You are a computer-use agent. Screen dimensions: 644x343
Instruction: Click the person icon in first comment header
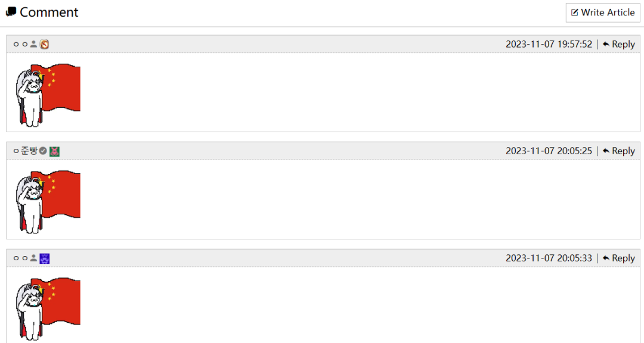(x=34, y=44)
